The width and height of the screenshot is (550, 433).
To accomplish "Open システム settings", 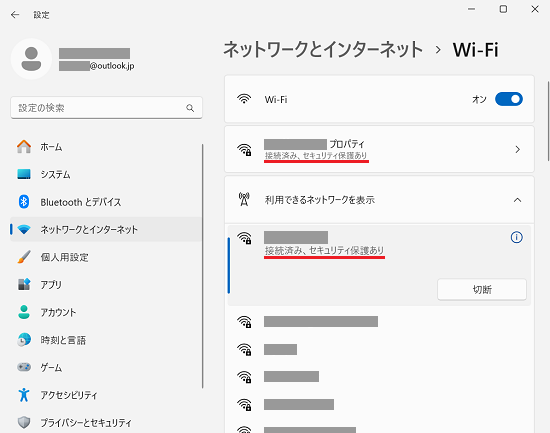I will pos(106,174).
